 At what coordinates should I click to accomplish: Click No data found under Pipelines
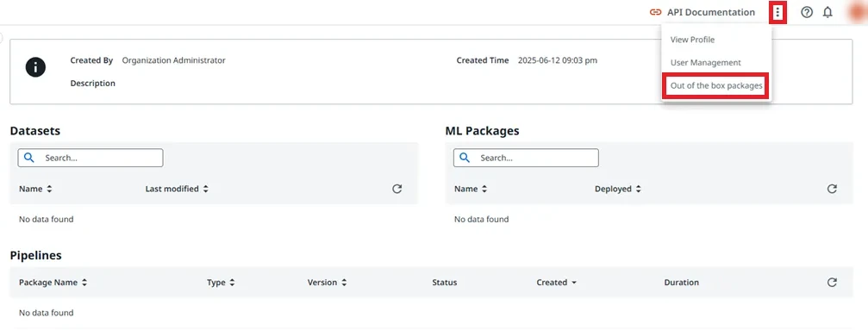[46, 313]
